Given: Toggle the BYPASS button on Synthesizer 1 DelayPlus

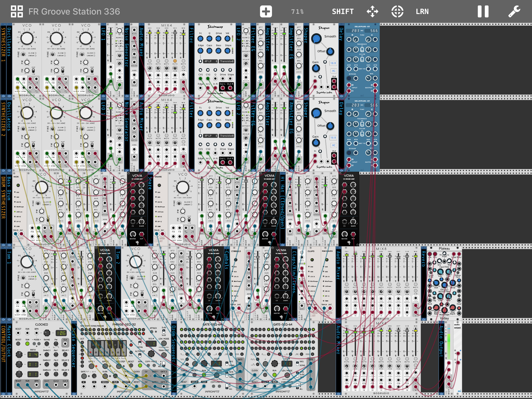Looking at the screenshot, I should 349,78.
